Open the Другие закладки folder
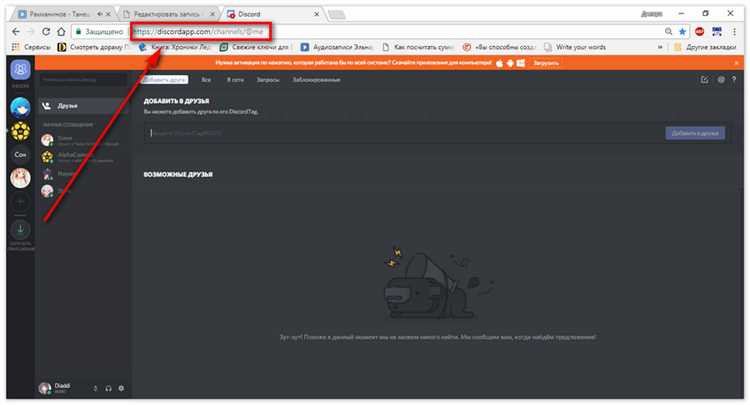 (x=705, y=47)
